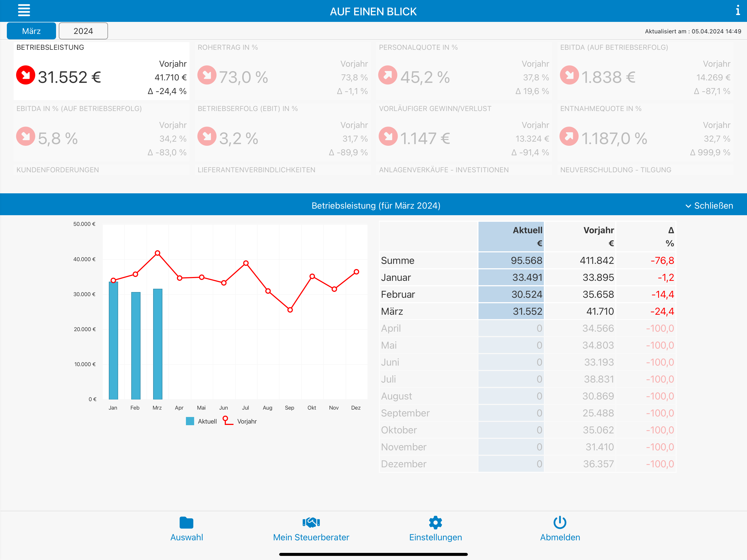Click the Rohertrag trend arrow icon

pos(207,75)
